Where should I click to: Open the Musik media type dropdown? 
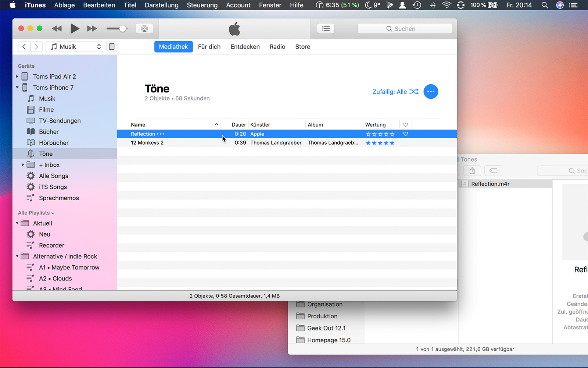pyautogui.click(x=75, y=47)
